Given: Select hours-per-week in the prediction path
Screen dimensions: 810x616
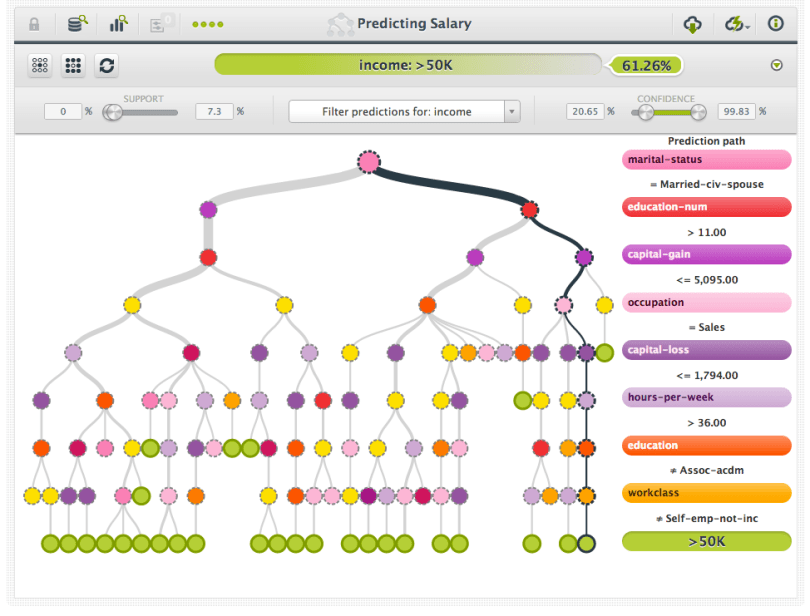Looking at the screenshot, I should tap(706, 397).
